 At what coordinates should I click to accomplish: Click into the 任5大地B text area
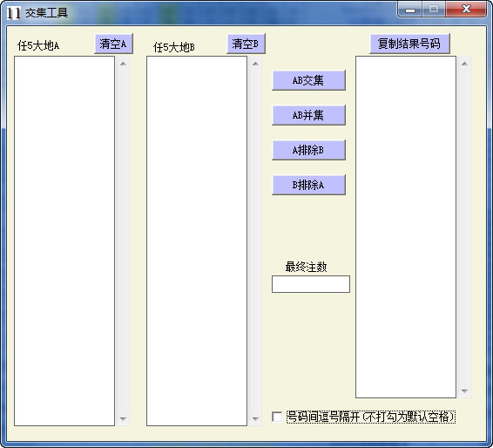[197, 241]
